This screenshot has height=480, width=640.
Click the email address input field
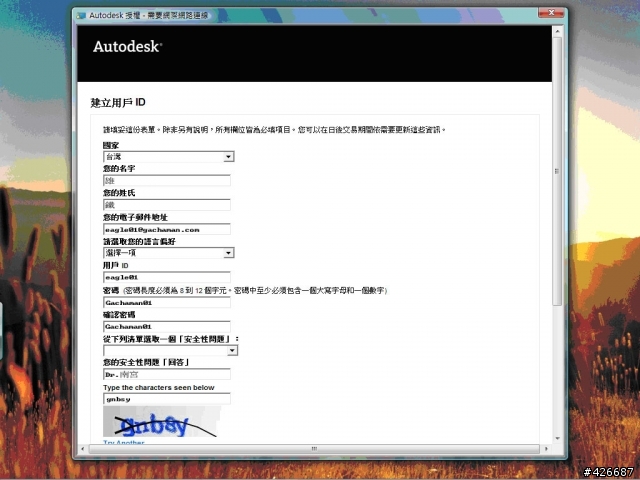(167, 229)
